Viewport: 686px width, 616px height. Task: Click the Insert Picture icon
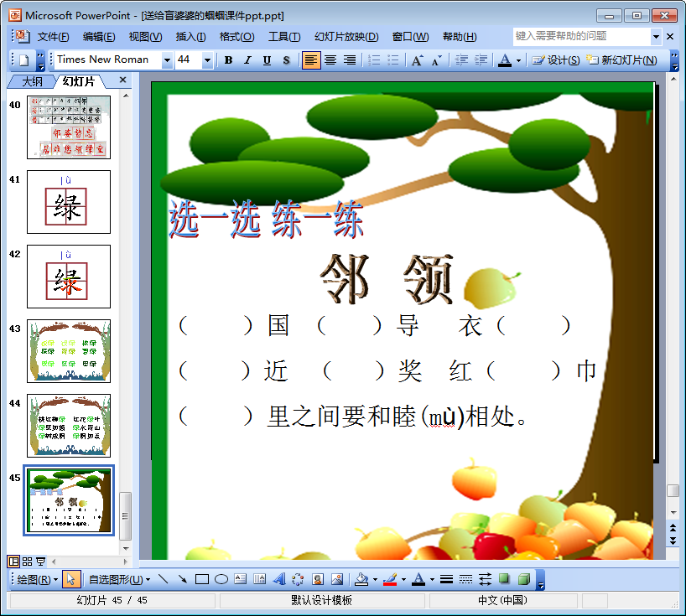(337, 579)
